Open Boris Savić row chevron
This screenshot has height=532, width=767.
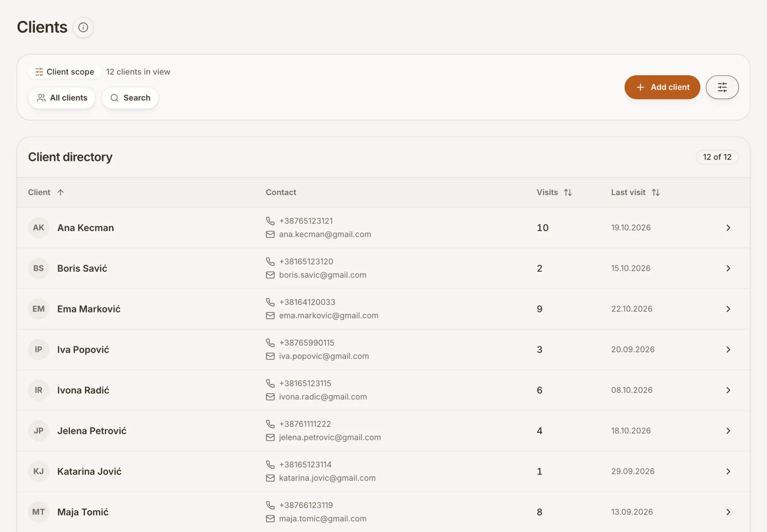click(728, 268)
